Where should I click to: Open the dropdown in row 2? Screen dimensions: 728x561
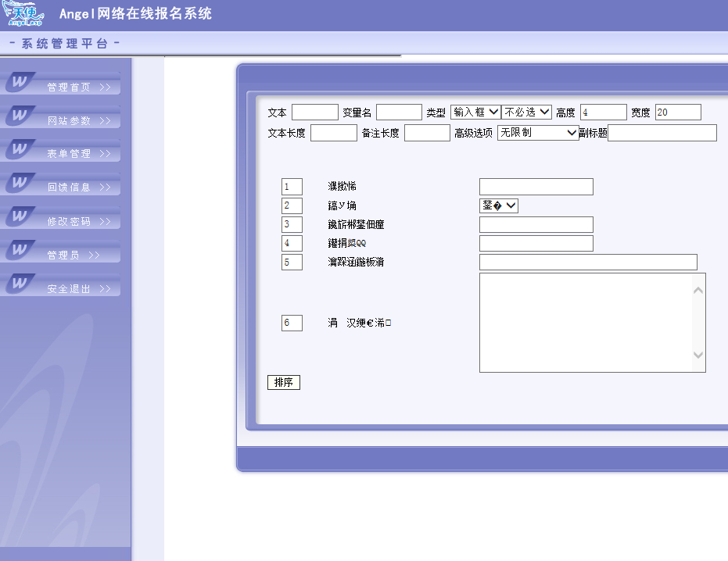point(499,205)
